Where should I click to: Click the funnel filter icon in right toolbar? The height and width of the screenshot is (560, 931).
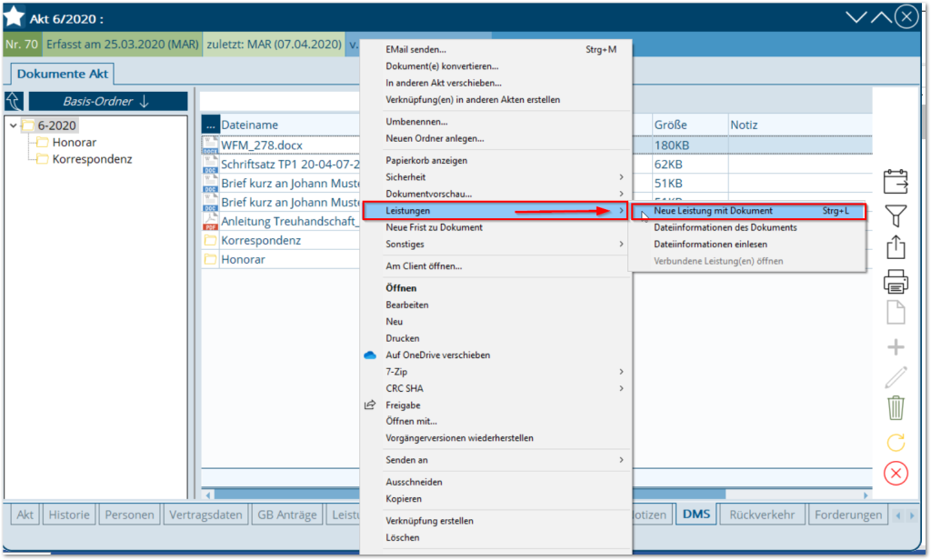pyautogui.click(x=896, y=215)
